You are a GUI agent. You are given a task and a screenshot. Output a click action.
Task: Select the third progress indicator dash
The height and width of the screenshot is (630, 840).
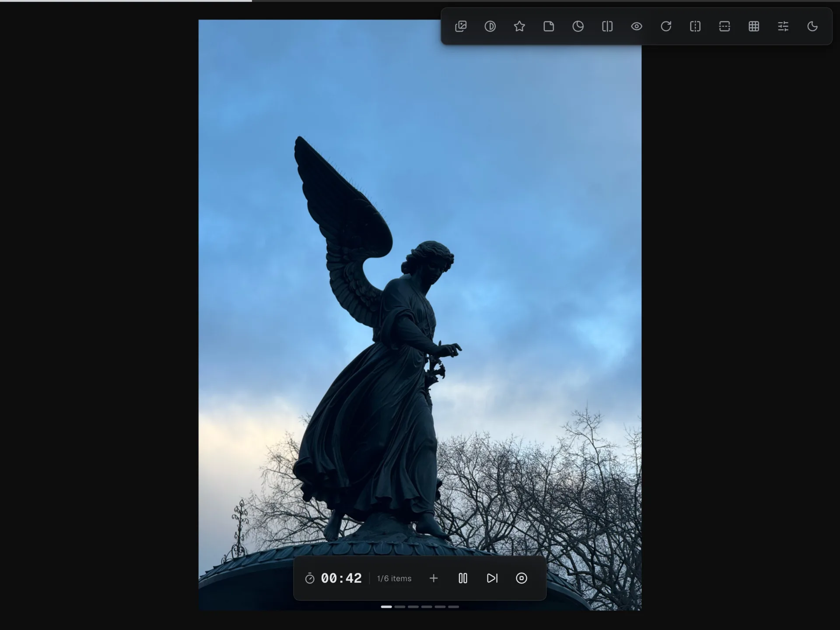pyautogui.click(x=413, y=607)
